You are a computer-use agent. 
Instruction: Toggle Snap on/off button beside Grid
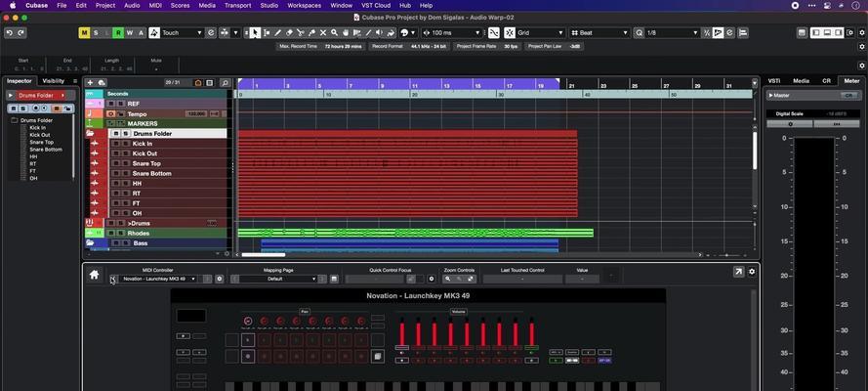(x=510, y=32)
